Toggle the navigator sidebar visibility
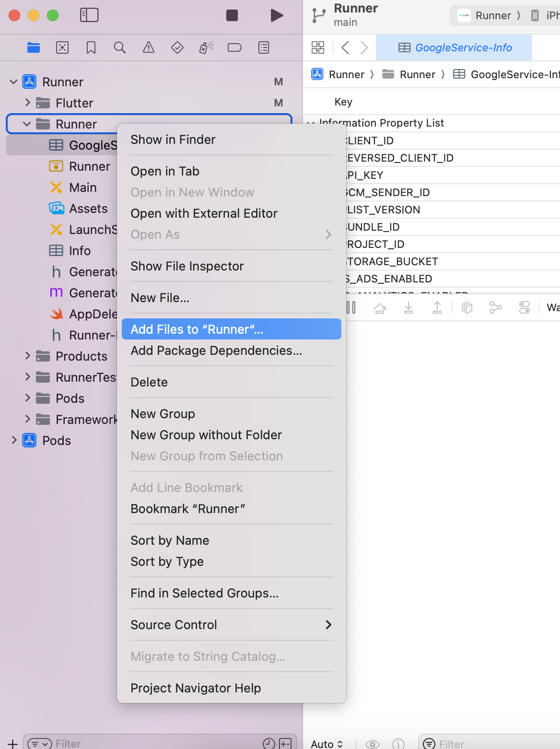This screenshot has width=560, height=749. pyautogui.click(x=89, y=15)
